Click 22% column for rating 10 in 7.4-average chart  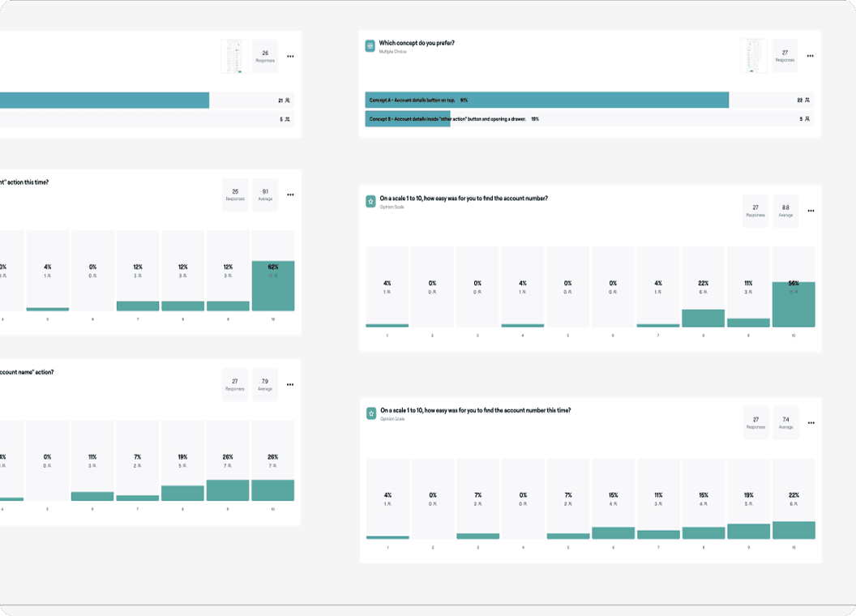coord(794,498)
